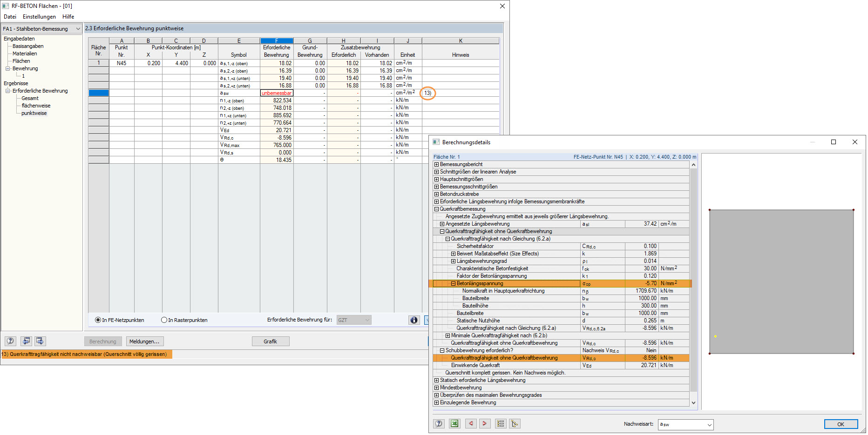Viewport: 868px width, 435px height.
Task: Open help in Berechnungsdetails dialog
Action: [x=439, y=423]
